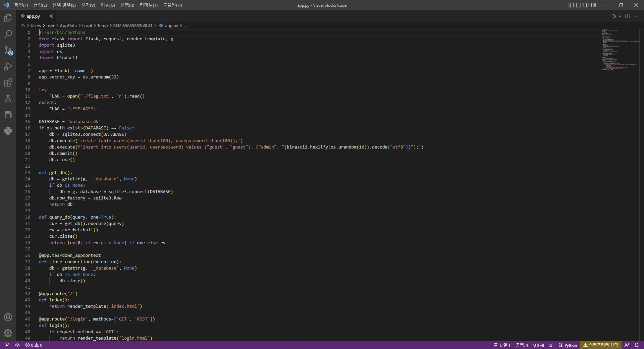The width and height of the screenshot is (644, 349).
Task: Open the notebook-style panel icon below Testing
Action: click(x=8, y=115)
